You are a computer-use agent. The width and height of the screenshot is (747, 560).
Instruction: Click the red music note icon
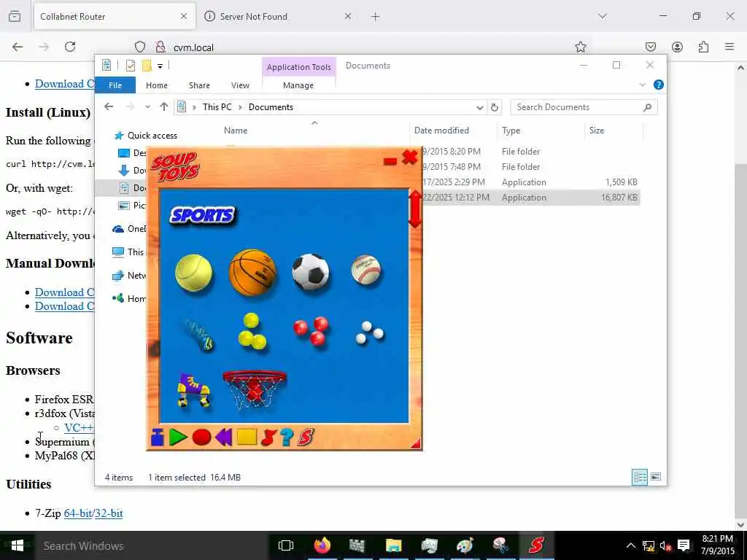click(268, 437)
